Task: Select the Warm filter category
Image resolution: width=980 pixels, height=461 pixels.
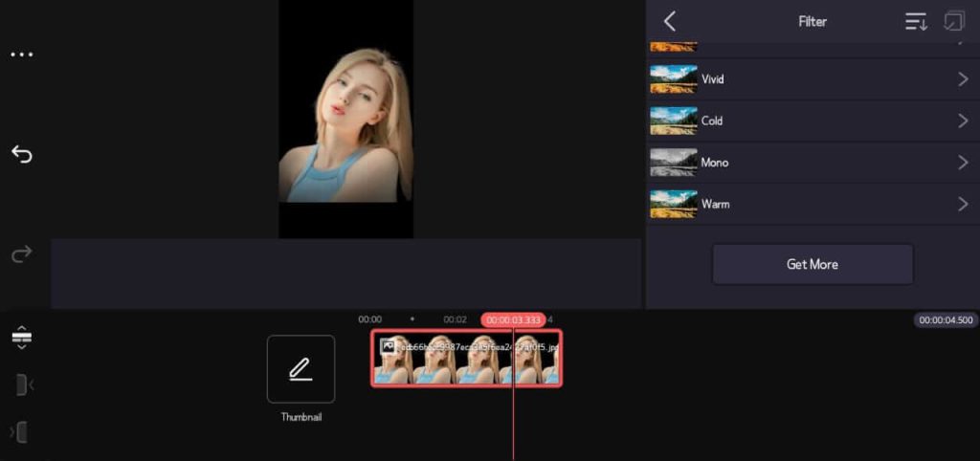Action: 813,204
